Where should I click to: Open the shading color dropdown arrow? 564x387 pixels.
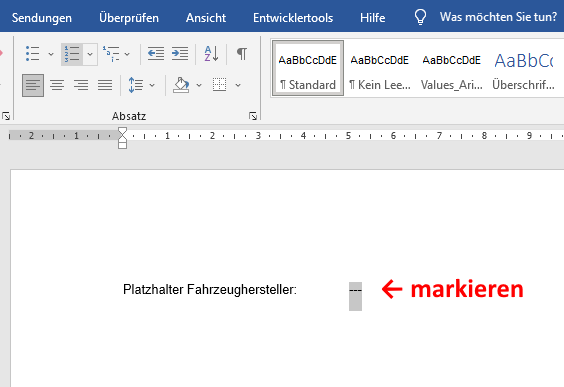click(199, 85)
